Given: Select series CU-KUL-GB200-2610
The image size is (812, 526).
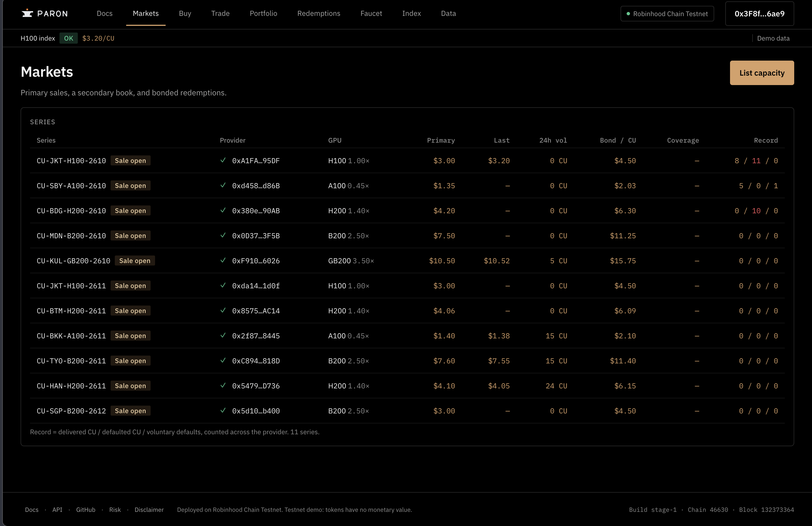Looking at the screenshot, I should point(73,260).
